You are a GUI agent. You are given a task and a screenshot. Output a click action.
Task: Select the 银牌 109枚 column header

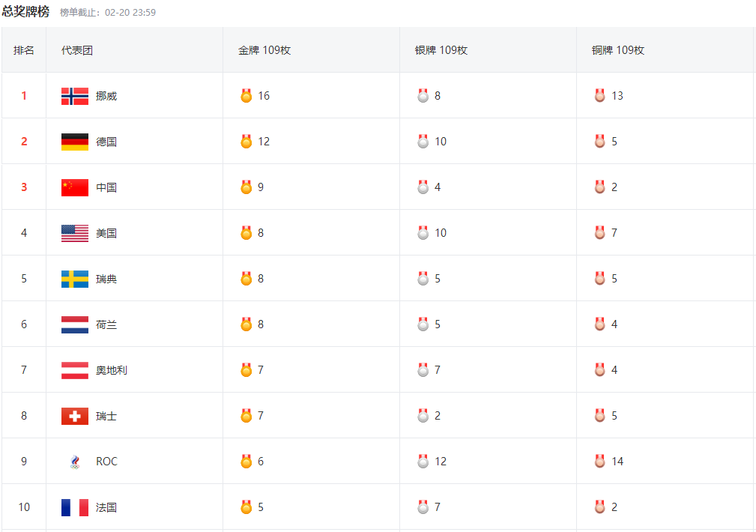(x=441, y=50)
